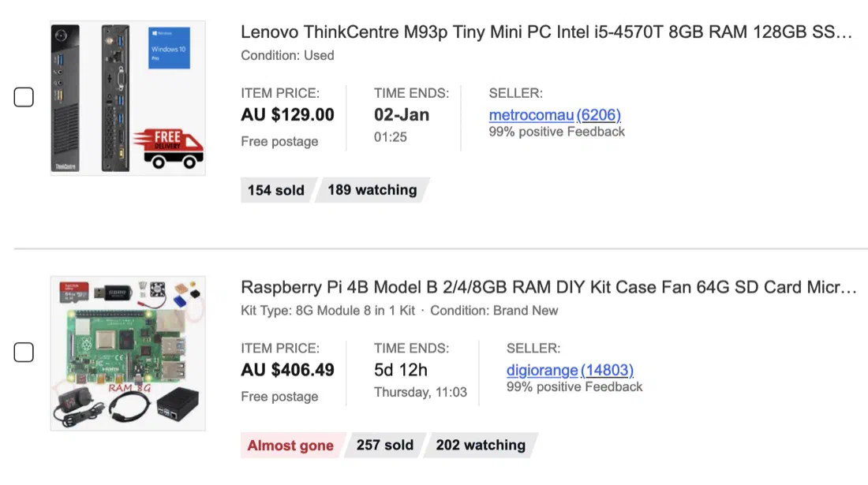The image size is (868, 485).
Task: Click the Windows 10 Pro badge image
Action: click(x=169, y=48)
